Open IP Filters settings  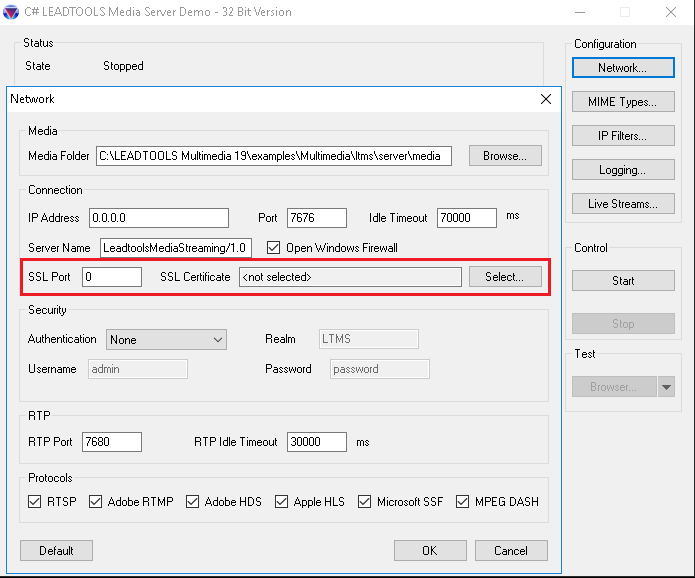(623, 136)
